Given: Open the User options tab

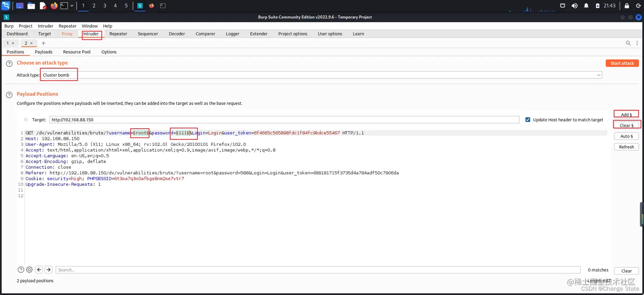Looking at the screenshot, I should [x=330, y=34].
